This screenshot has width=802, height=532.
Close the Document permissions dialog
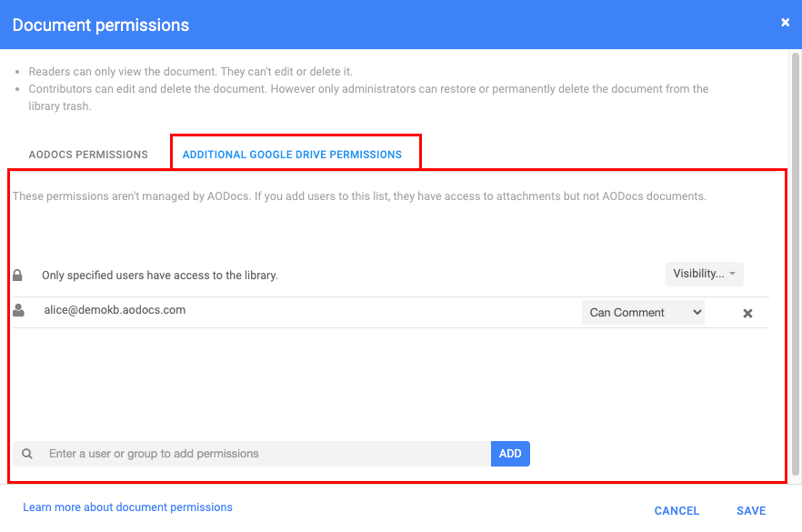coord(785,23)
